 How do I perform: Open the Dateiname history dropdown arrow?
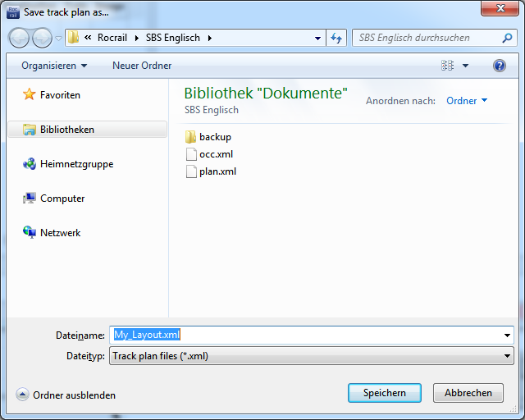[507, 336]
